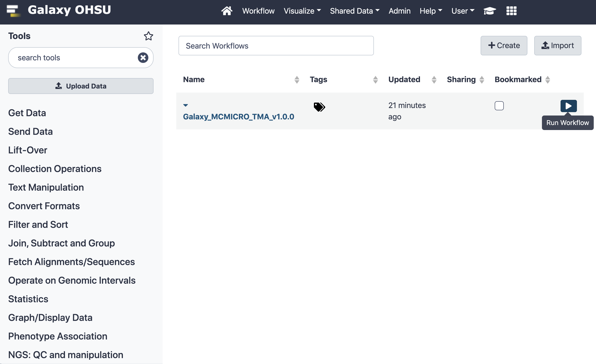
Task: Click the '21 minutes ago' updated cell
Action: pyautogui.click(x=407, y=111)
